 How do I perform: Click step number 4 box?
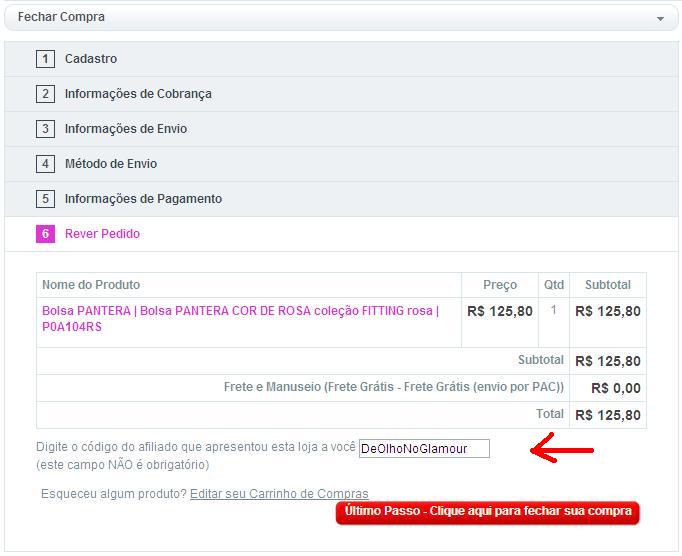[x=45, y=164]
